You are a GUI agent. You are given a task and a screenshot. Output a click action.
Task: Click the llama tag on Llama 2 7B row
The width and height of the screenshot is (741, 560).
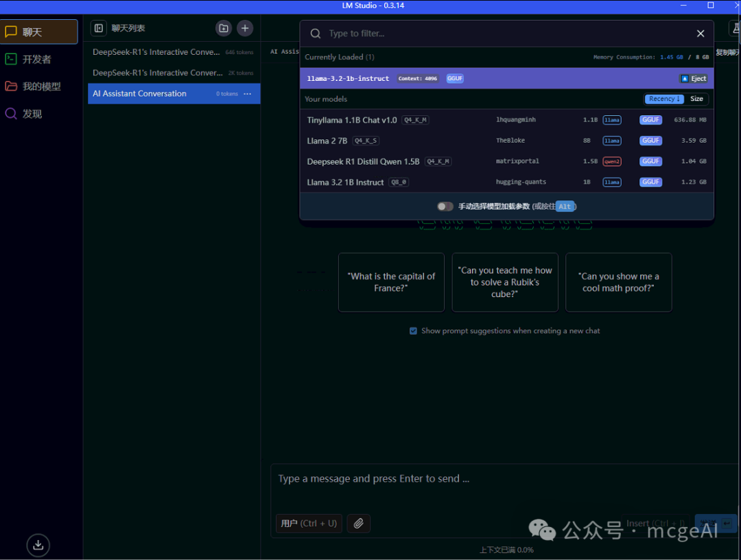click(612, 141)
